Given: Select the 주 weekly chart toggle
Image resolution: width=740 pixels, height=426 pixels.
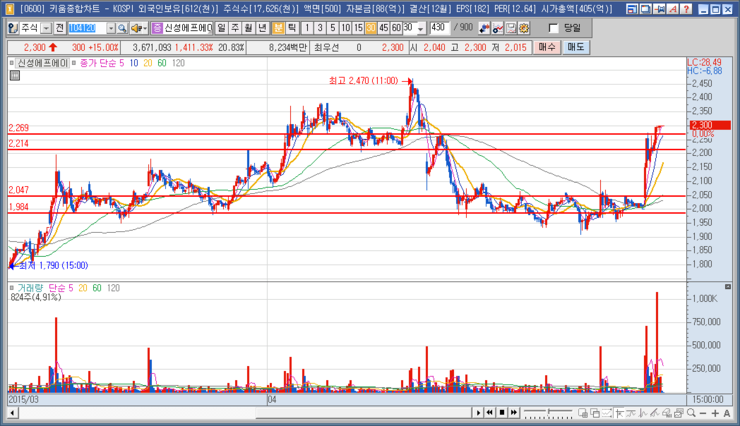Looking at the screenshot, I should (x=235, y=28).
